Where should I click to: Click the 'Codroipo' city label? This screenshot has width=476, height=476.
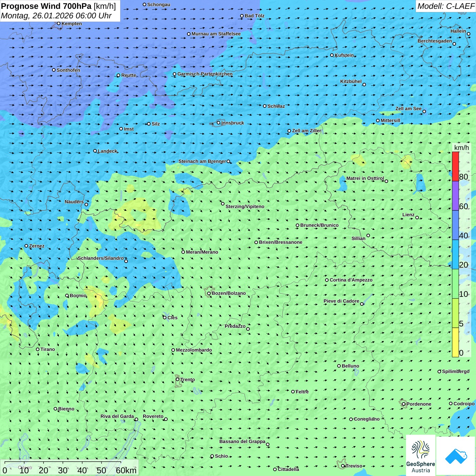click(x=464, y=404)
